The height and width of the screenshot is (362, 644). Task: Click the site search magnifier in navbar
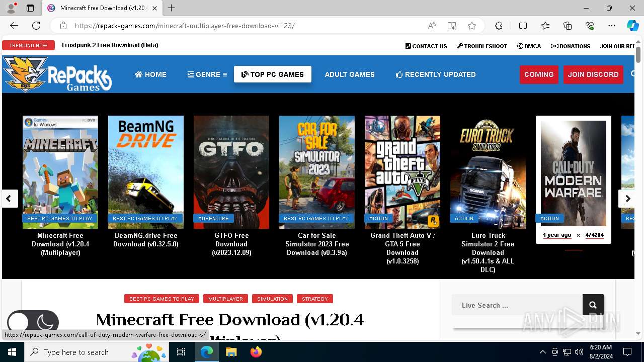(633, 74)
